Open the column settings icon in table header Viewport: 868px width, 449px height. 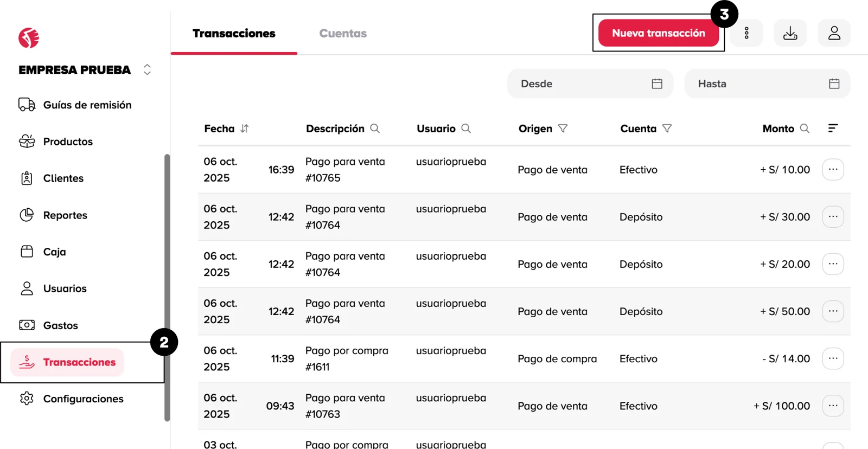point(833,128)
